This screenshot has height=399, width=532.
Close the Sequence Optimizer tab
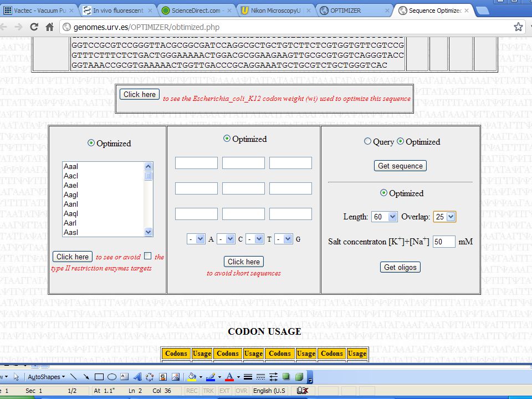tap(467, 11)
